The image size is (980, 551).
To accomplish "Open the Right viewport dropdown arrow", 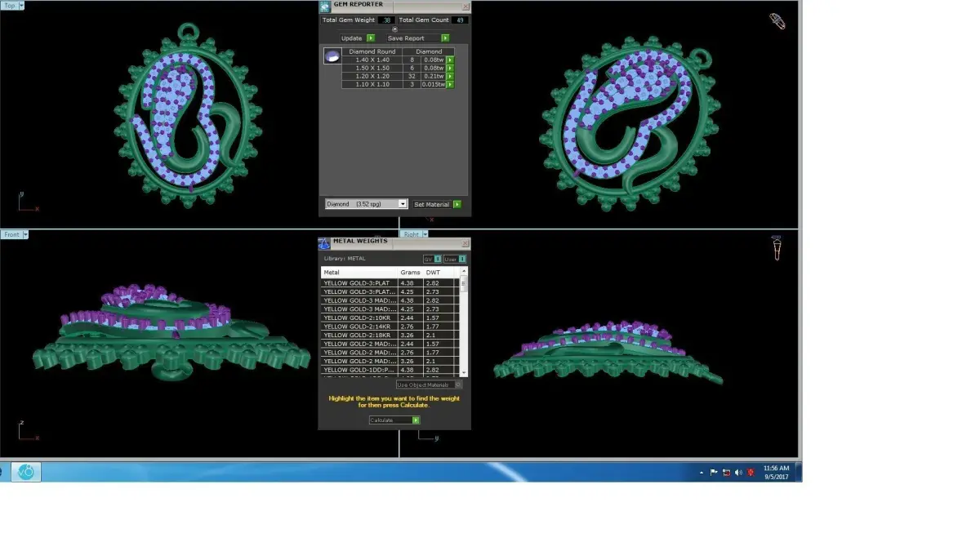I will pyautogui.click(x=425, y=234).
